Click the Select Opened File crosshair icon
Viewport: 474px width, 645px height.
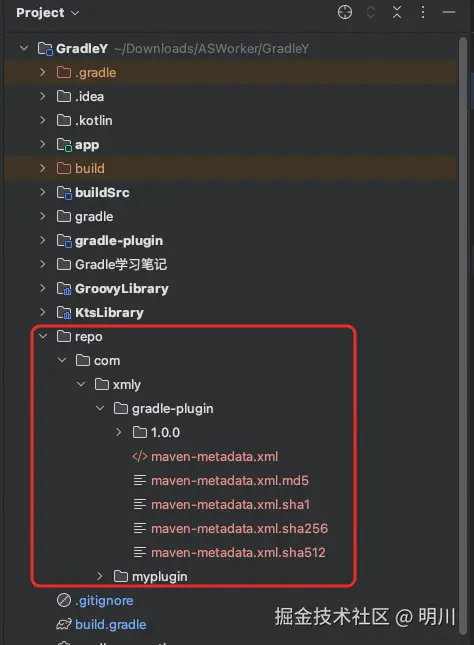tap(345, 12)
